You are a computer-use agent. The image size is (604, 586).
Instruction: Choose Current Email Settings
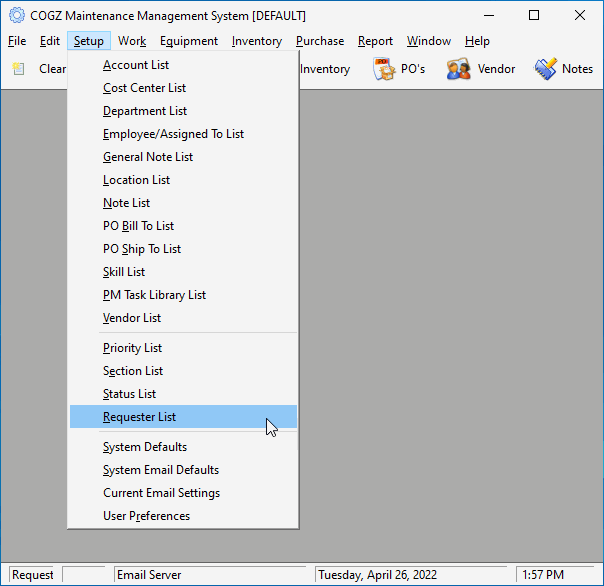(183, 493)
